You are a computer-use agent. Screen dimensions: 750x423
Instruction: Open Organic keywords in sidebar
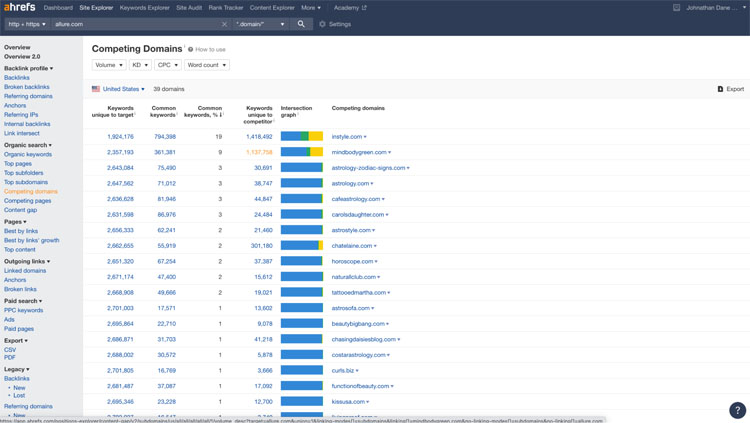28,155
